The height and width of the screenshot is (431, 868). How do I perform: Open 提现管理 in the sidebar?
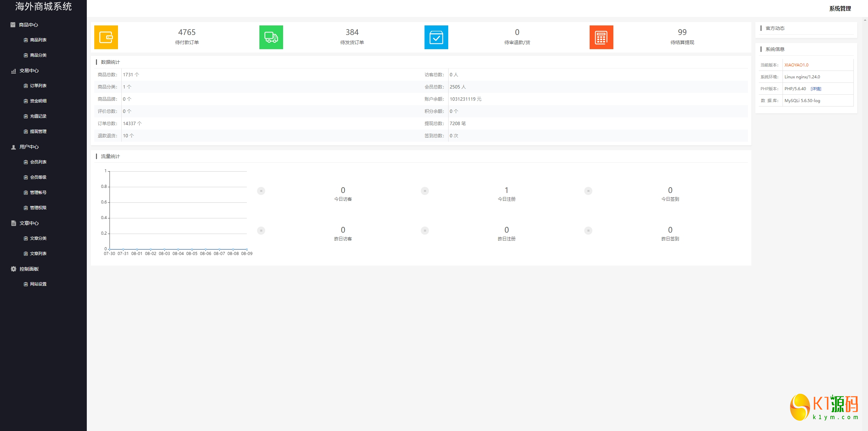[38, 132]
